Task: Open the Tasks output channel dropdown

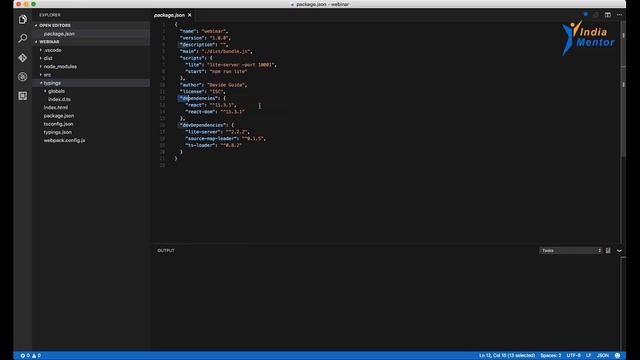Action: tap(571, 251)
